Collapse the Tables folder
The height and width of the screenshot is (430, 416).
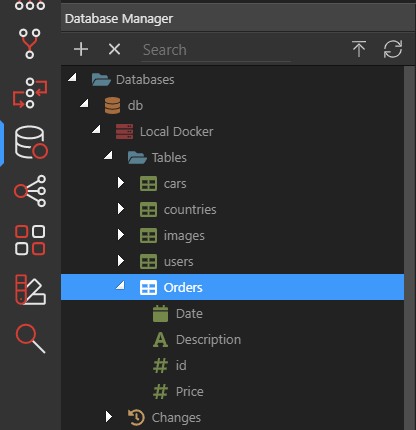coord(108,155)
